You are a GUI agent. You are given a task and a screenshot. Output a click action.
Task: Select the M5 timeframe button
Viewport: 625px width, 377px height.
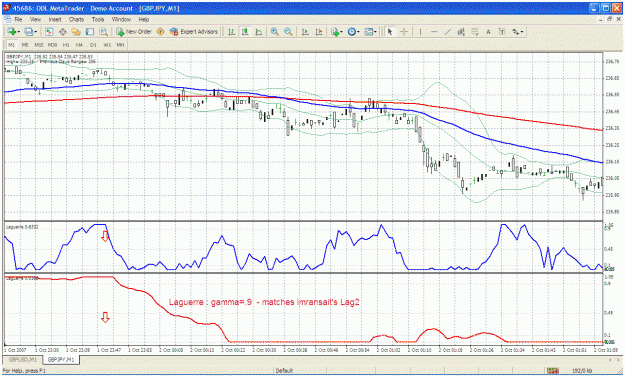[25, 45]
